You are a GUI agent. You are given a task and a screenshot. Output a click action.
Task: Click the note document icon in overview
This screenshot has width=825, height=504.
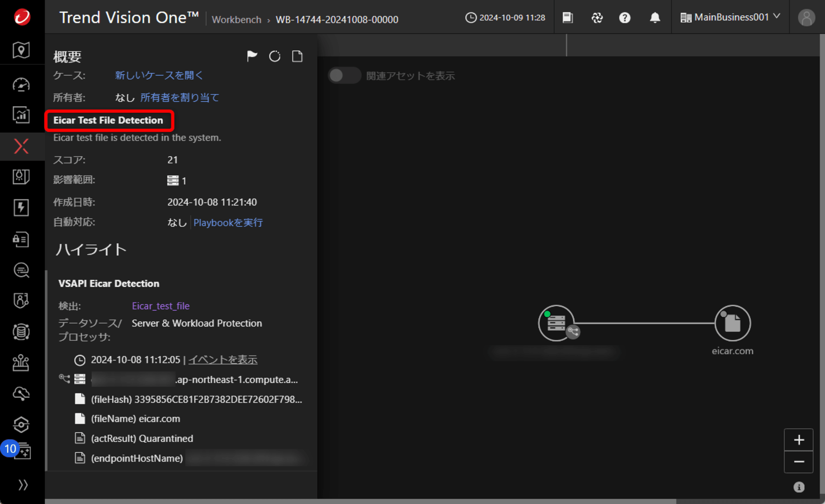coord(297,56)
